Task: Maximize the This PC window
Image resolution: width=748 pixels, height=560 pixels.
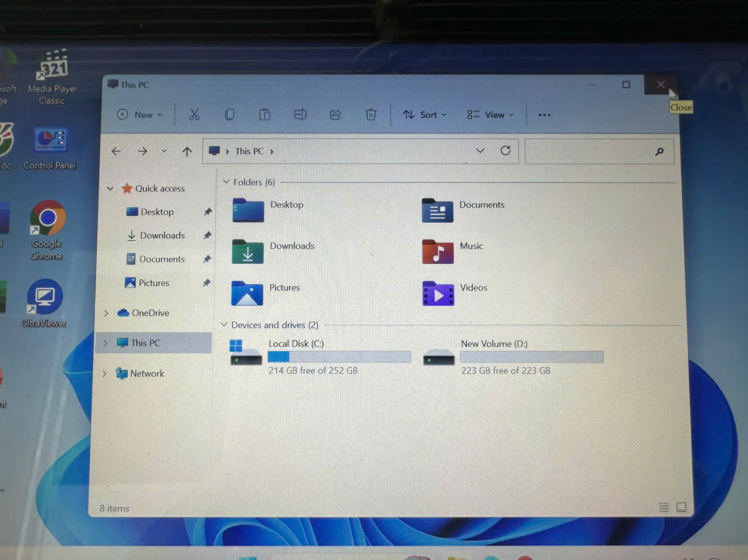Action: (x=626, y=84)
